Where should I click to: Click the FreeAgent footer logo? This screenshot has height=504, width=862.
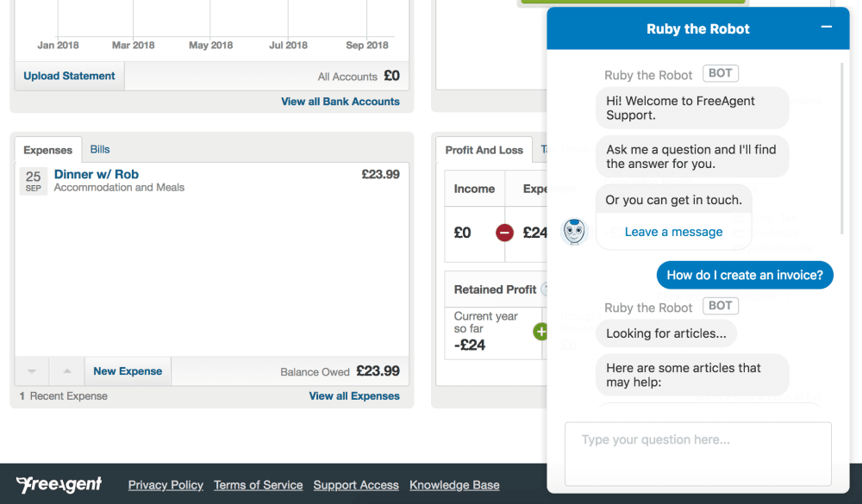coord(59,484)
